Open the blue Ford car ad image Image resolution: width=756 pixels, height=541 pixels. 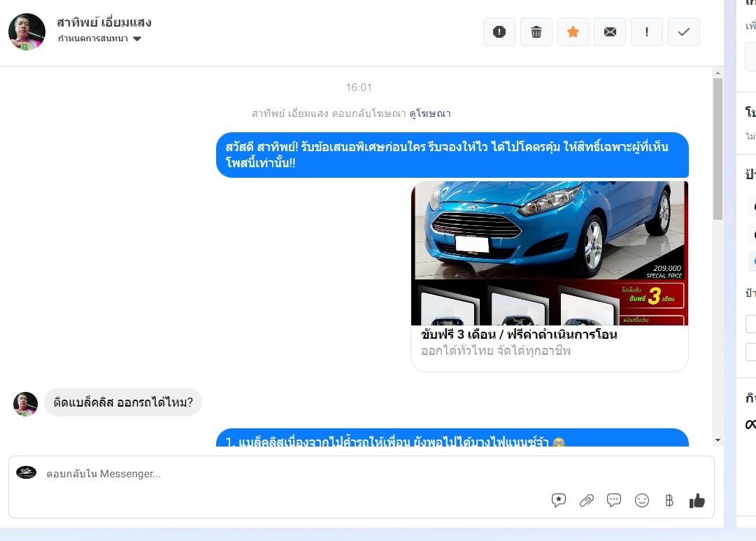point(550,253)
